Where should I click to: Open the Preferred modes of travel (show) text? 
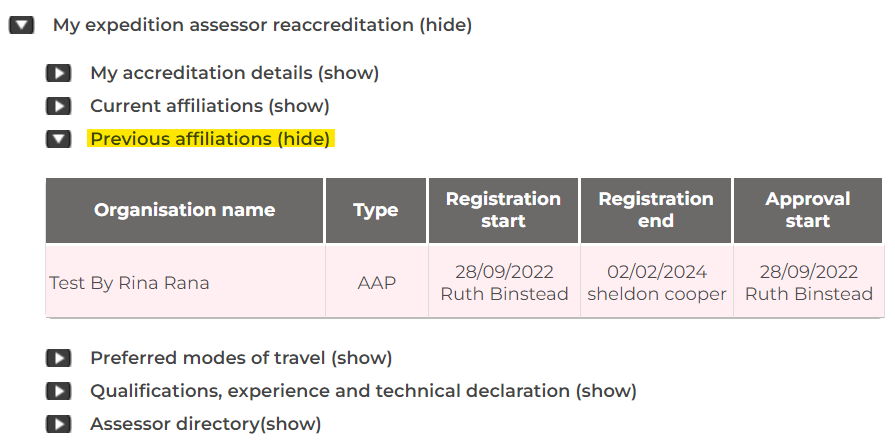tap(241, 358)
